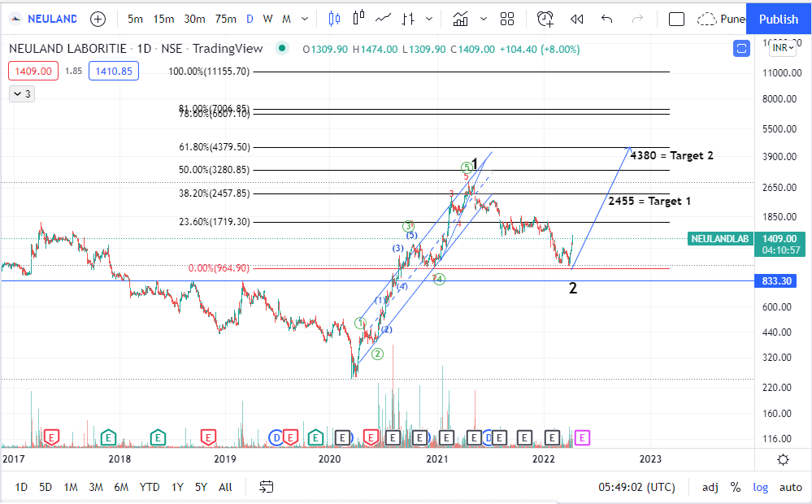Set the range to 1D
The image size is (812, 504).
click(x=21, y=487)
